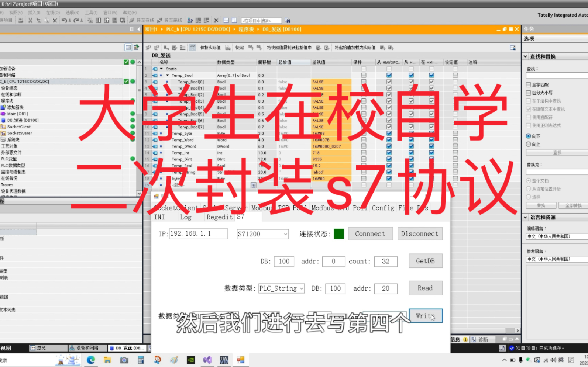Click the Compile icon in the toolbar
Viewport: 588px width, 367px height.
pos(90,21)
